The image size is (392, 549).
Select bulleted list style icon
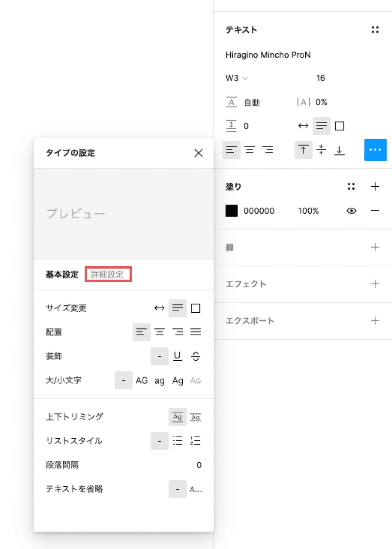(x=177, y=441)
